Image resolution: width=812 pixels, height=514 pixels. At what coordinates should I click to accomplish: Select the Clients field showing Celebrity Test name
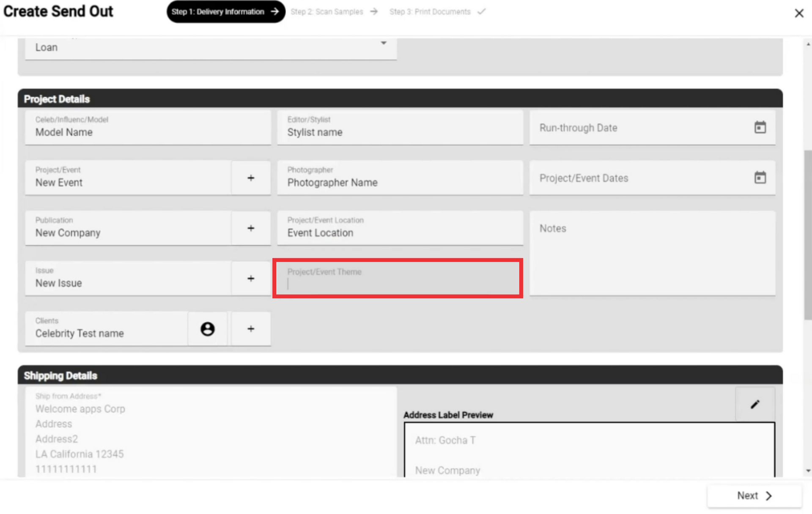click(x=106, y=329)
